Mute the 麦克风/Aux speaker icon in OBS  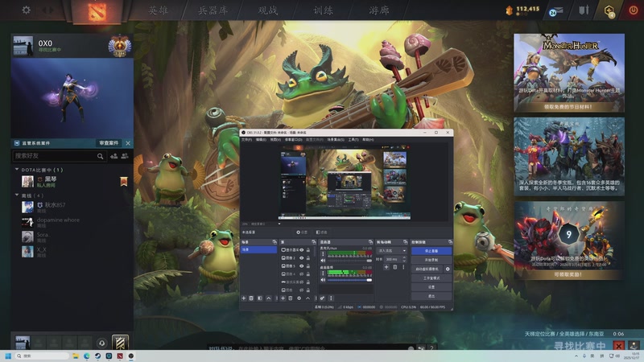323,261
